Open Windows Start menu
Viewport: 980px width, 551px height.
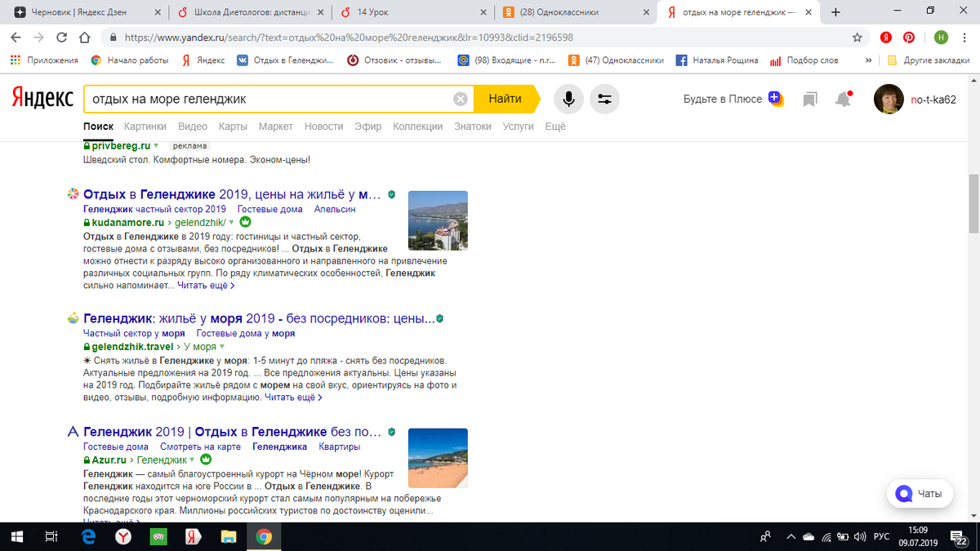coord(16,536)
